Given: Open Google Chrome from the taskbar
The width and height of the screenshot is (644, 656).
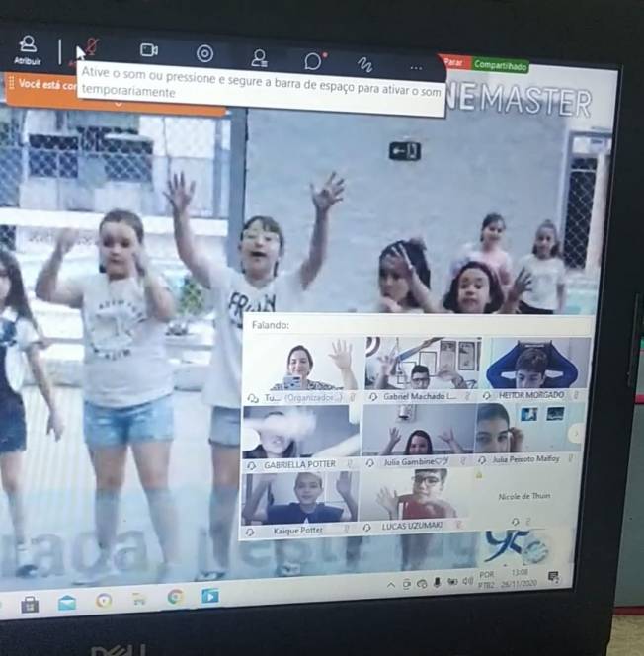Looking at the screenshot, I should tap(176, 597).
